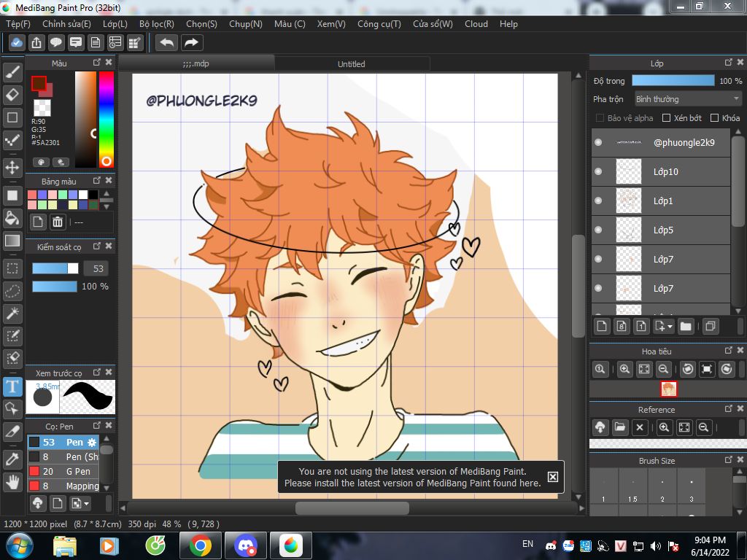Pop out the Hoa tiêu panel
747x560 pixels.
[729, 350]
